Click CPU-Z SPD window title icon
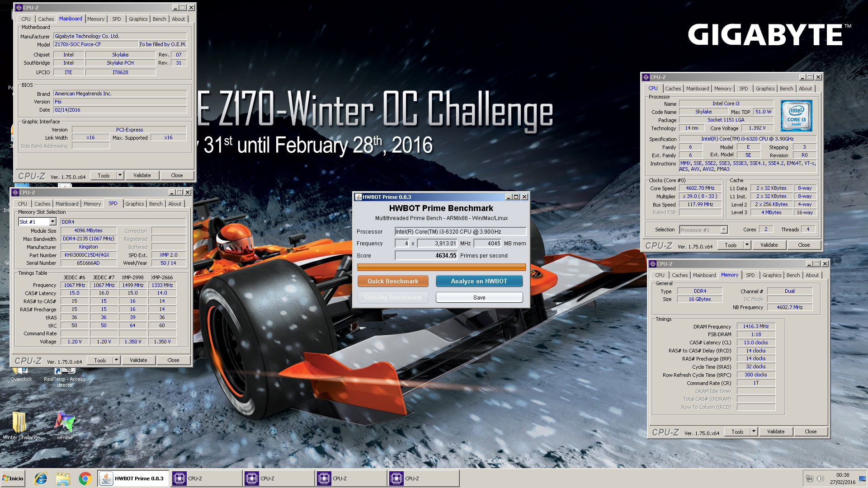The height and width of the screenshot is (488, 868). (15, 192)
